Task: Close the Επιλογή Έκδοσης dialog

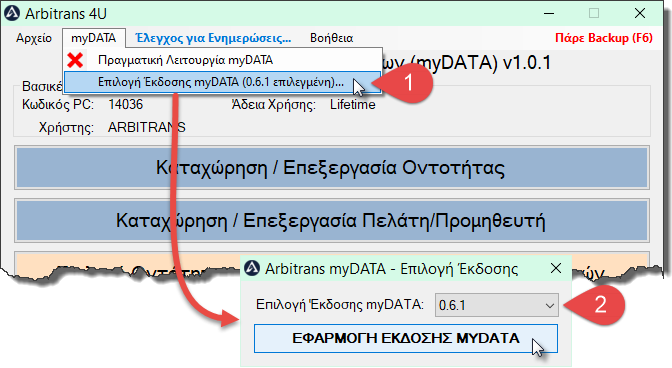Action: click(556, 269)
